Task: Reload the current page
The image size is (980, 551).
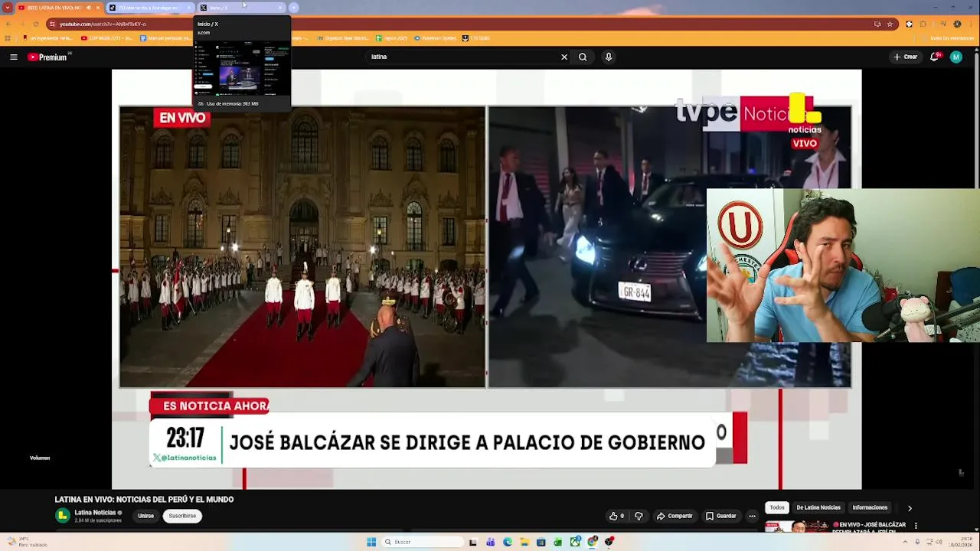Action: tap(35, 24)
